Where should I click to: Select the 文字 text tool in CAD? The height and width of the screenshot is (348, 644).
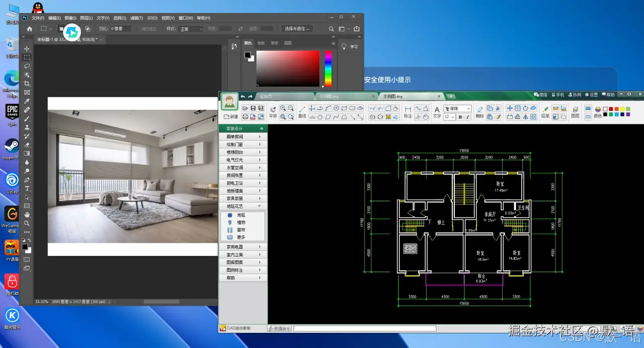437,111
